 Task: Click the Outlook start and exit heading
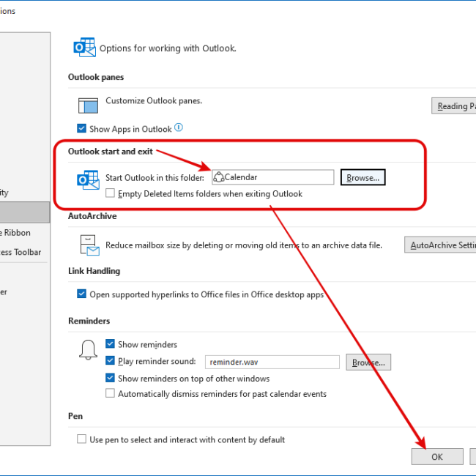click(x=110, y=151)
